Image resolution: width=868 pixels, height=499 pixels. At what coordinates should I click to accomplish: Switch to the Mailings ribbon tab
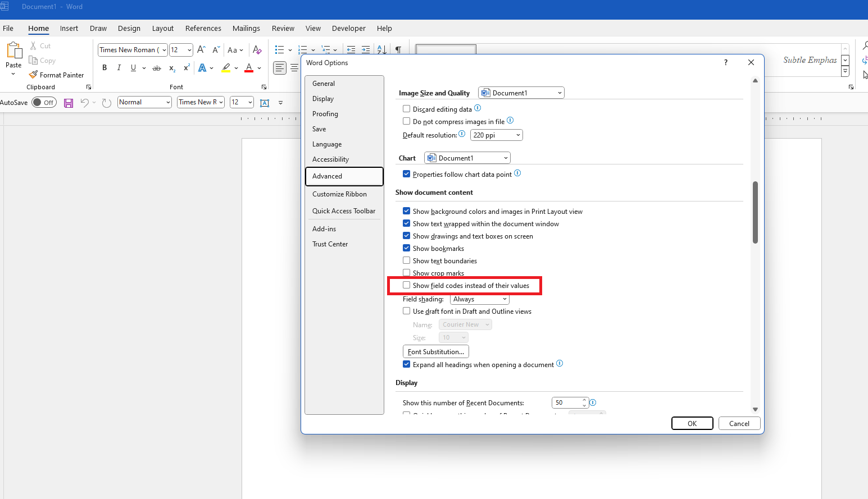point(246,28)
